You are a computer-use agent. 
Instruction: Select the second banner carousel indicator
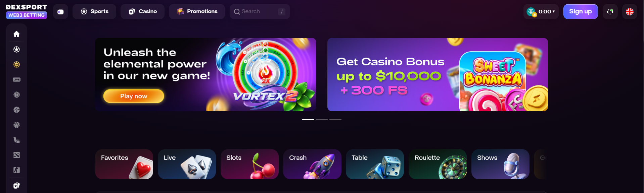[322, 120]
